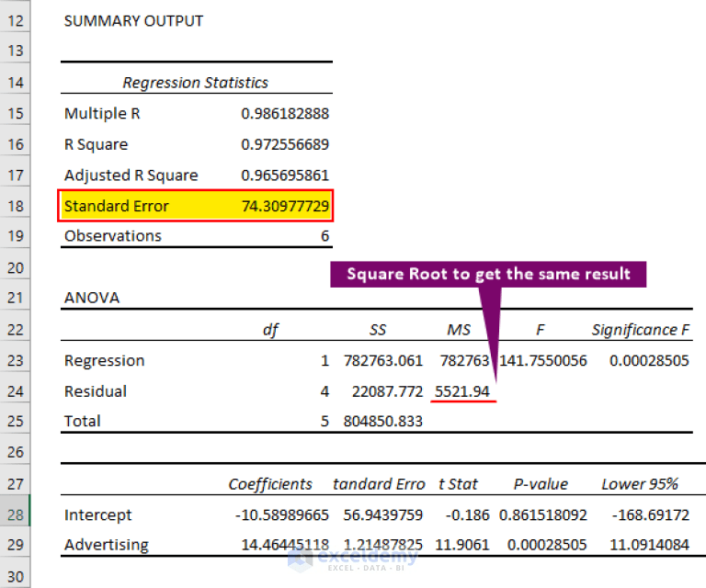
Task: Click the Residual row label
Action: pos(96,391)
